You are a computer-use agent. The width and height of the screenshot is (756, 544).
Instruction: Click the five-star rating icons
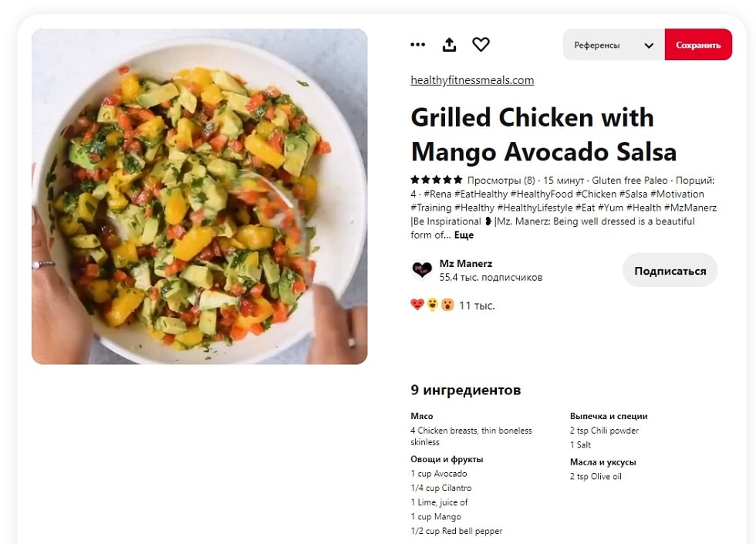coord(437,180)
